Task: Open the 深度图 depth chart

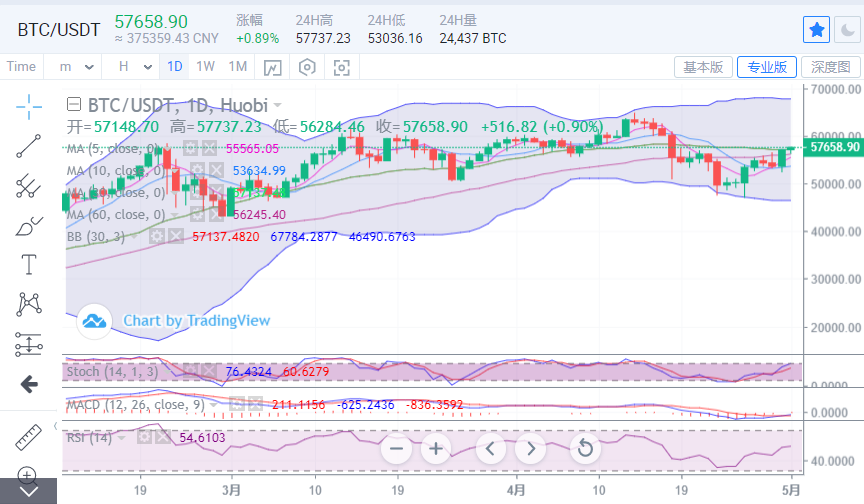Action: (830, 67)
